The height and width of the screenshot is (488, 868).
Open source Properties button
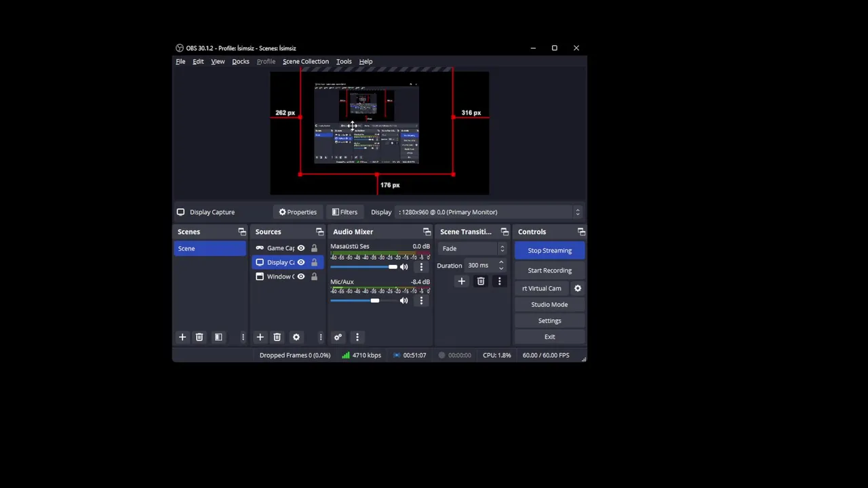tap(298, 212)
